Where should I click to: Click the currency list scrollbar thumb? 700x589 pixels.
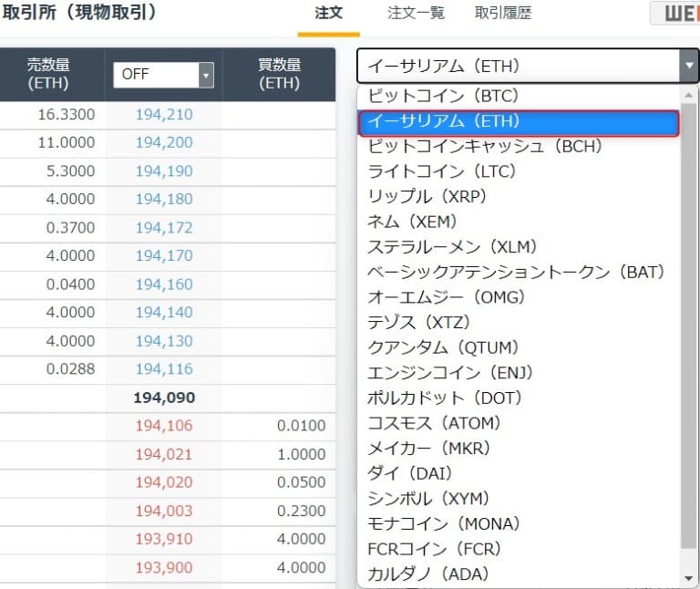coord(689,326)
